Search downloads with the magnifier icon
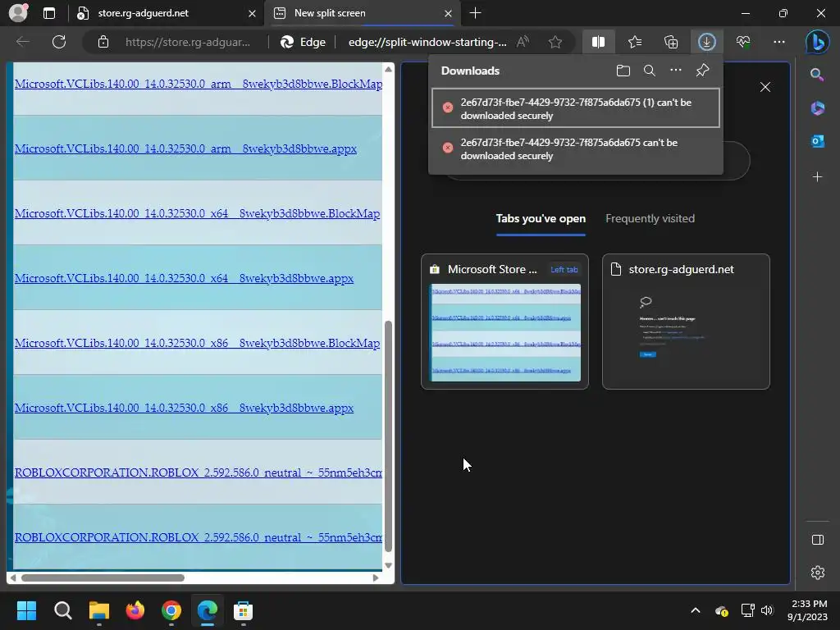 click(x=650, y=71)
